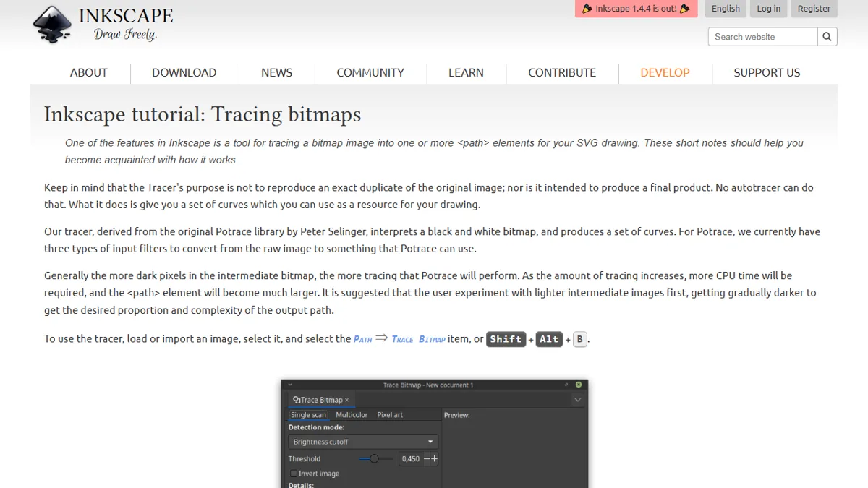Screen dimensions: 868x488
Task: Open the NEWS menu item
Action: (276, 72)
